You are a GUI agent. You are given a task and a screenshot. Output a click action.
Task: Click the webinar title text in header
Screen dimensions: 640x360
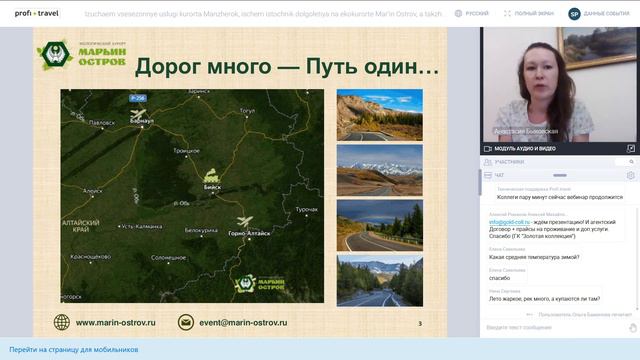[x=263, y=14]
